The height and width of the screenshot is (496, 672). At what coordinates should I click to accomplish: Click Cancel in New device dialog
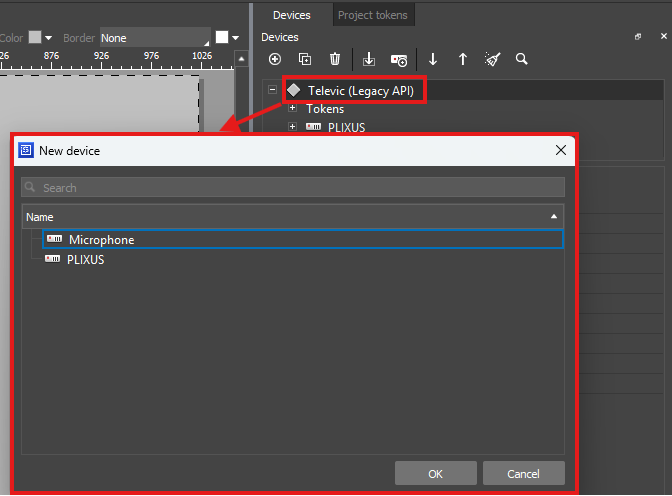523,473
